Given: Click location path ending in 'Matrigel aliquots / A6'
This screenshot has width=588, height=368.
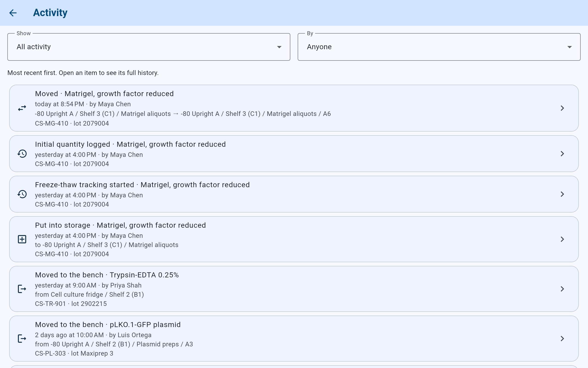Looking at the screenshot, I should point(183,114).
